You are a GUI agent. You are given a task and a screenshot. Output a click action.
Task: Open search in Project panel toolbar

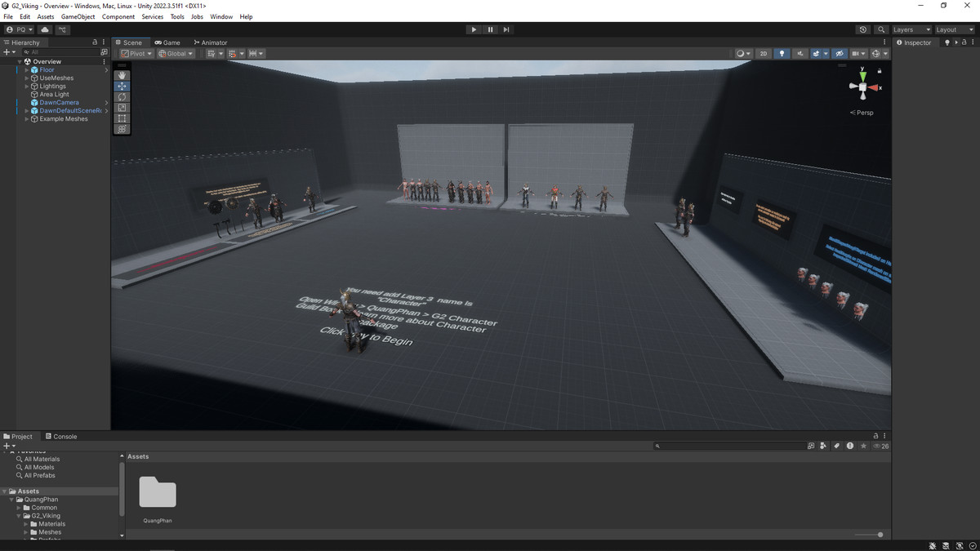(x=810, y=446)
